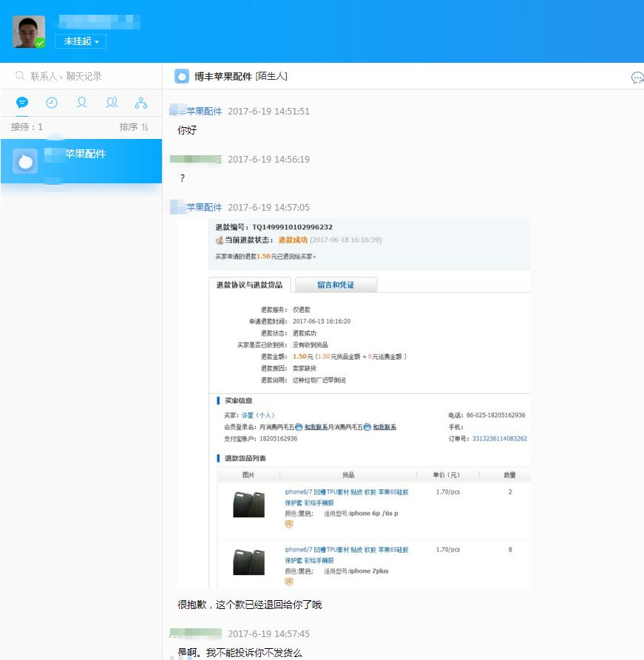Open the organization structure icon in sidebar
This screenshot has width=644, height=660.
coord(142,102)
